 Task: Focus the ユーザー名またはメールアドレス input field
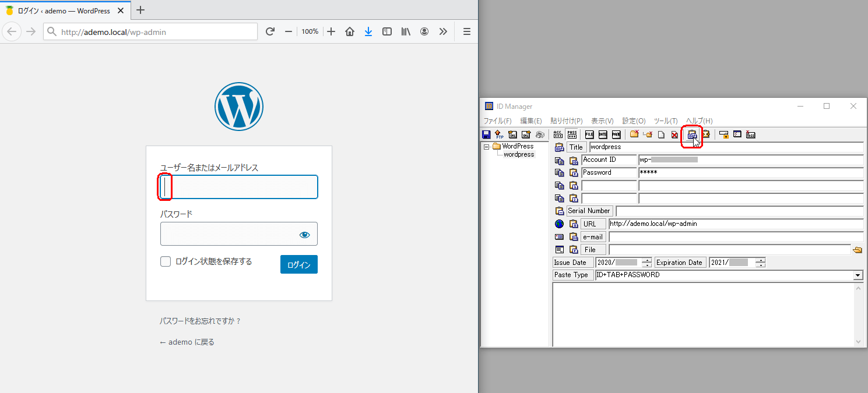tap(239, 187)
